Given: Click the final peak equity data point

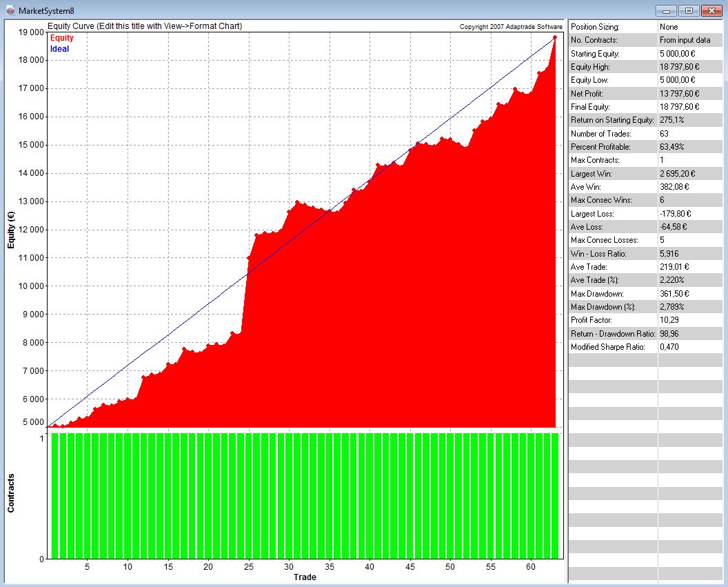Looking at the screenshot, I should [x=555, y=38].
